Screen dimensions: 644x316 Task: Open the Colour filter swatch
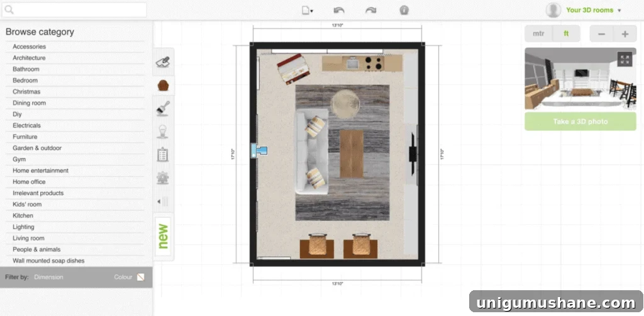coord(140,278)
